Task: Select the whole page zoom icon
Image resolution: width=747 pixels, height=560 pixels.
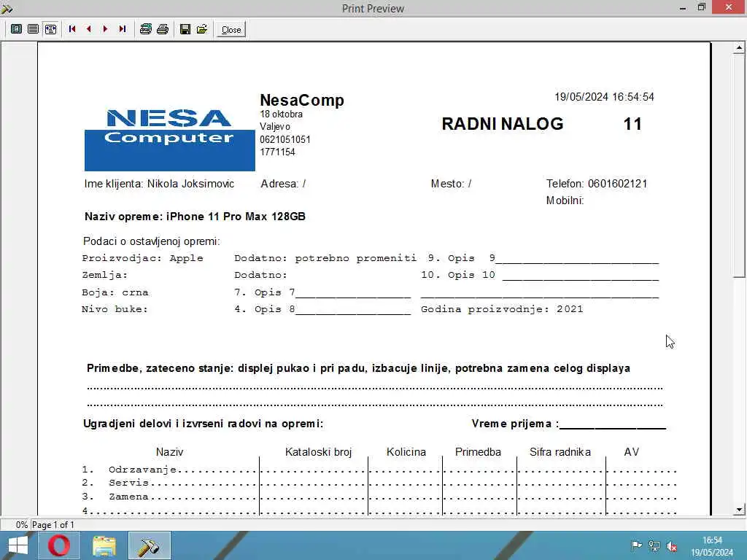Action: click(x=16, y=29)
